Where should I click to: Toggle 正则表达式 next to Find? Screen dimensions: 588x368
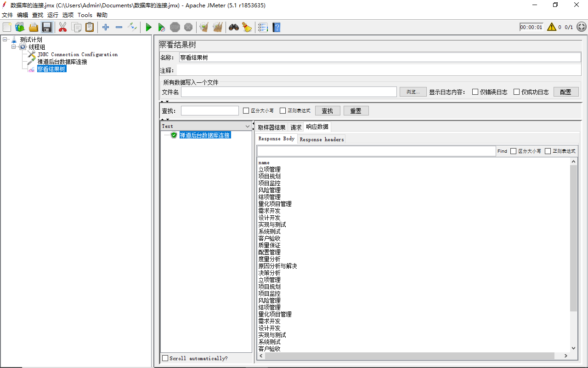[x=548, y=151]
